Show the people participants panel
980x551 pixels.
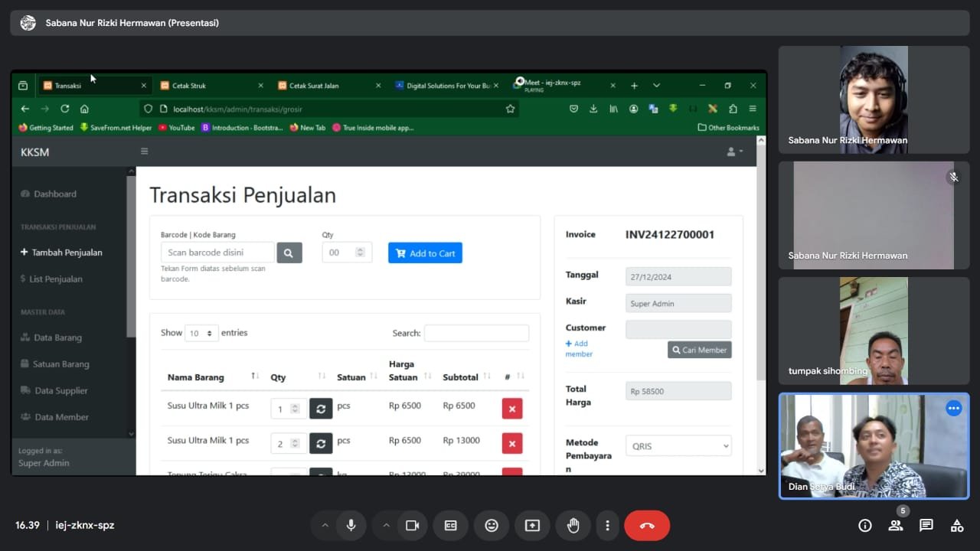(896, 526)
